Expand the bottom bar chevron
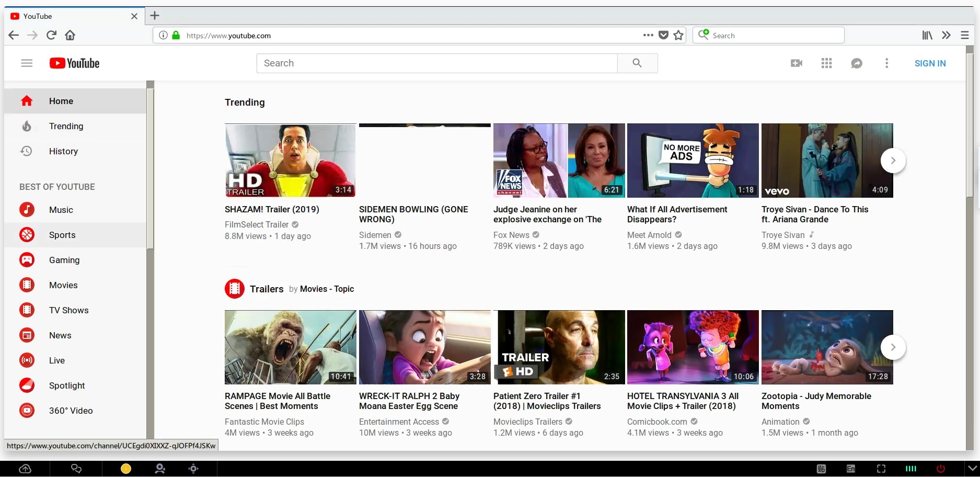Screen dimensions: 980x477 (972, 469)
